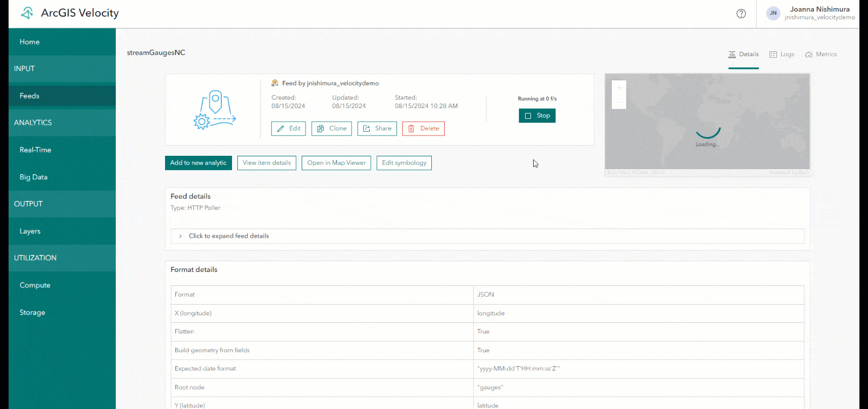The height and width of the screenshot is (409, 868).
Task: Click the Started 10:28 AM timestamp
Action: 426,106
